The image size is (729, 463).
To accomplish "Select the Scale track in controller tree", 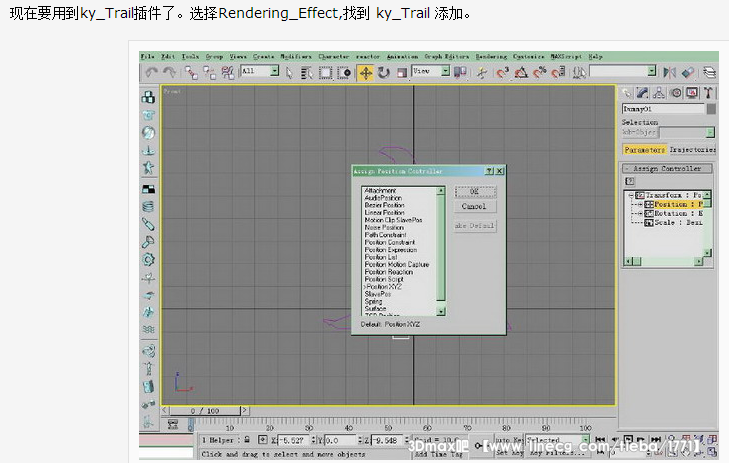I will click(x=673, y=223).
